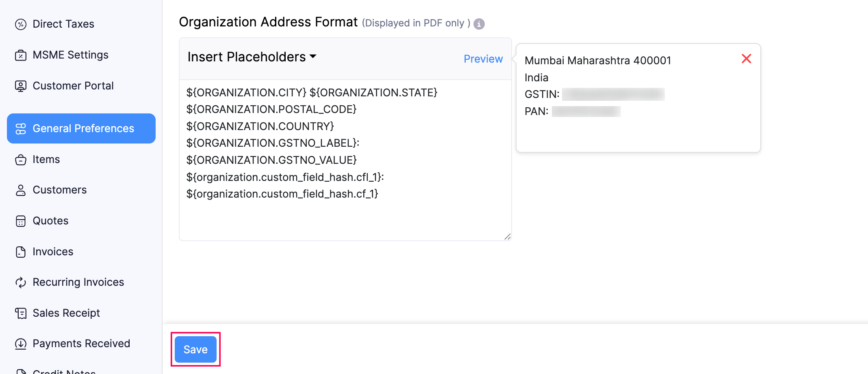Click the Customer Portal icon
868x374 pixels.
click(21, 86)
